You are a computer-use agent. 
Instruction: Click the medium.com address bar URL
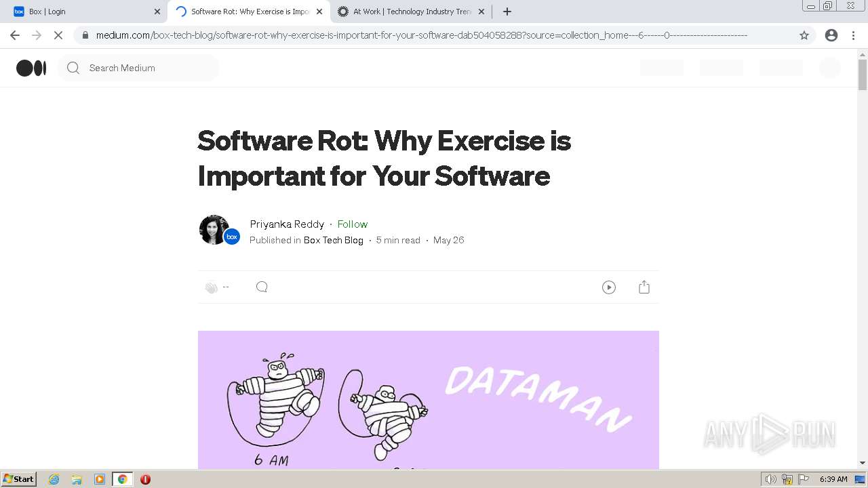pos(421,35)
